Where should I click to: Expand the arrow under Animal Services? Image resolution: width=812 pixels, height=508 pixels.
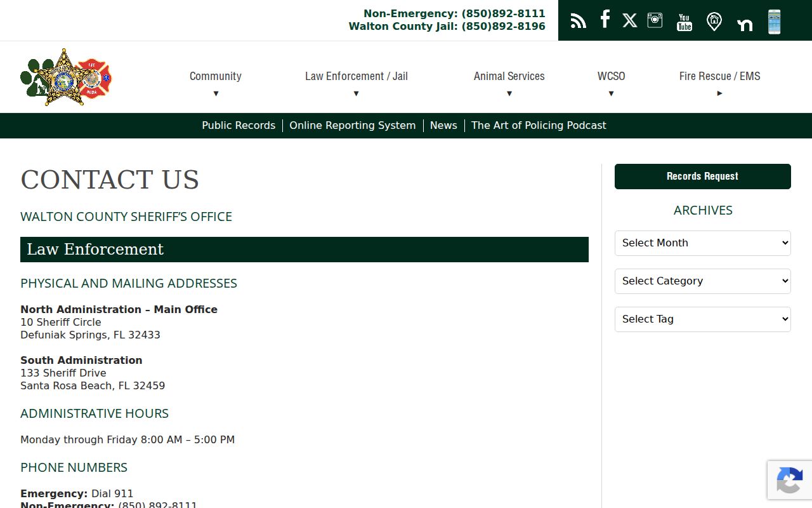point(509,93)
